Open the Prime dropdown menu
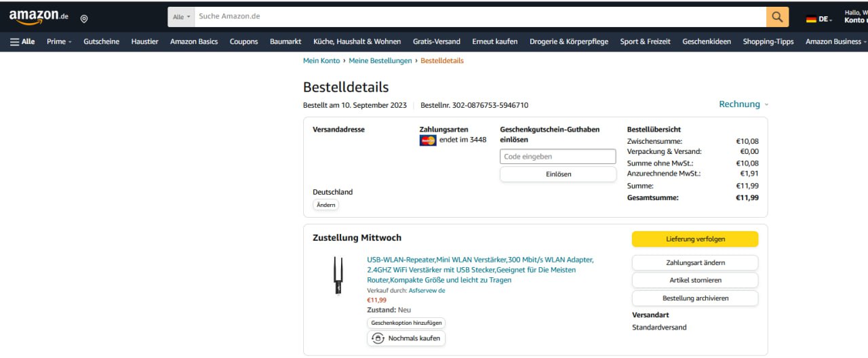 pos(59,41)
